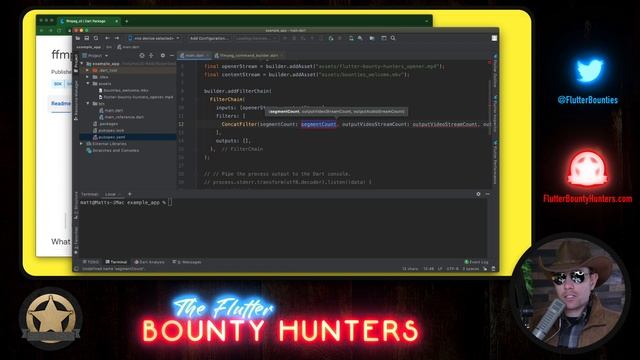
Task: Select pubspec.lock in project tree
Action: (x=109, y=131)
